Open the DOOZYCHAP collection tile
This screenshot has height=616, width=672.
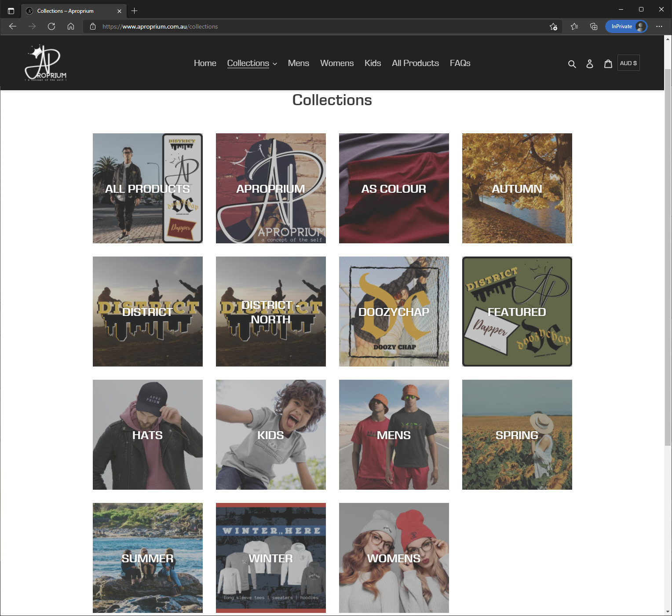(394, 312)
